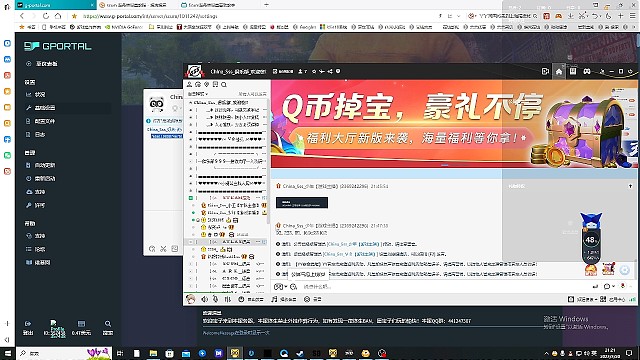Open the headset icon above the channel list

[x=198, y=84]
